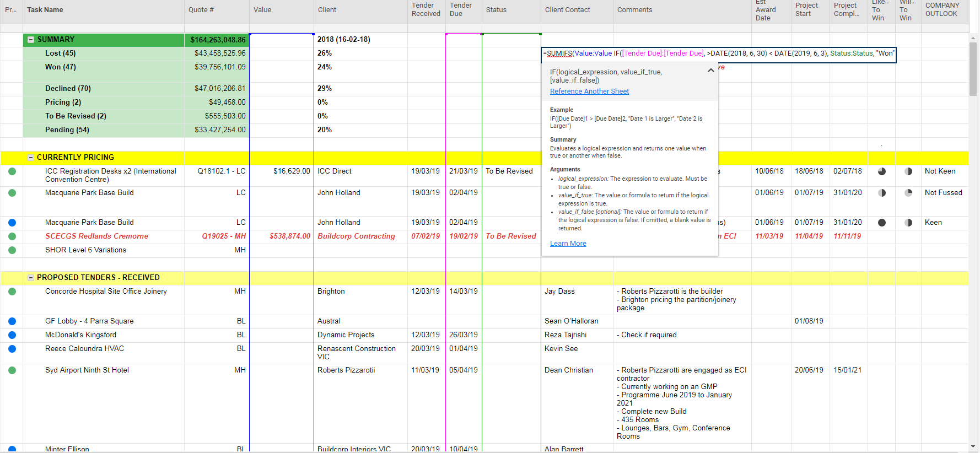Select the 'Reza Tajrishi' contact cell
The width and height of the screenshot is (980, 453).
tap(577, 335)
